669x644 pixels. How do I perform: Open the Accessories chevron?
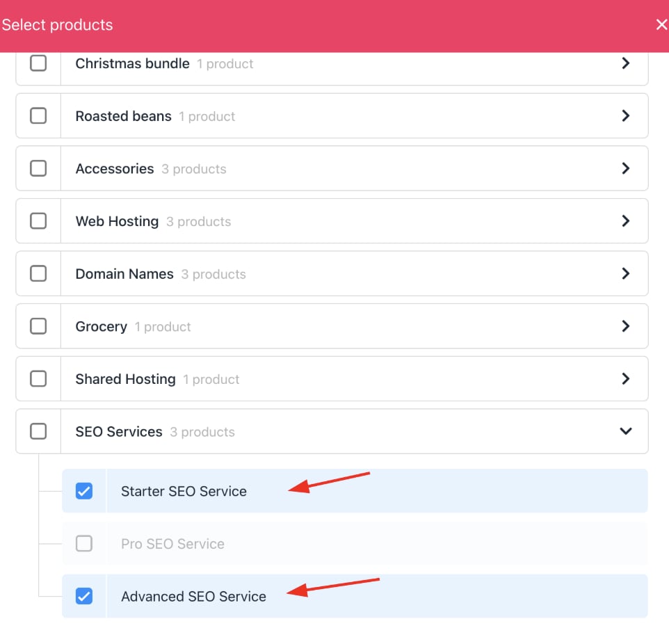tap(625, 168)
